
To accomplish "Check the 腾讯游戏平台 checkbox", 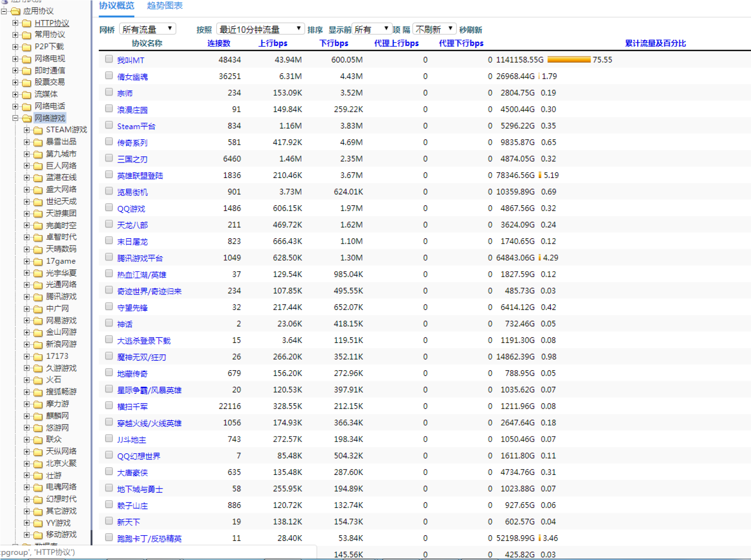I will point(109,257).
